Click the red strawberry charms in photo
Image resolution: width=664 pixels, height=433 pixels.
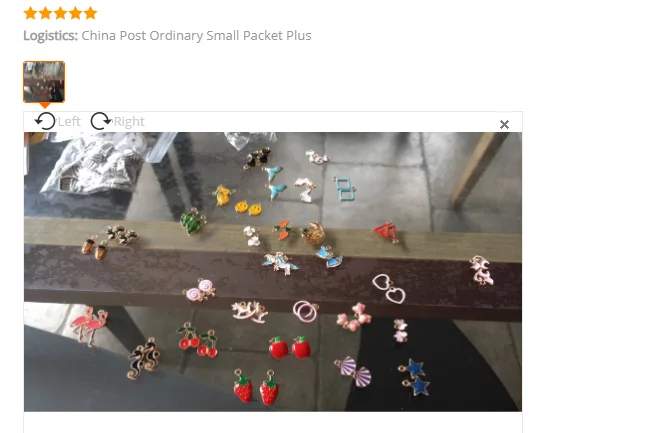(x=257, y=387)
